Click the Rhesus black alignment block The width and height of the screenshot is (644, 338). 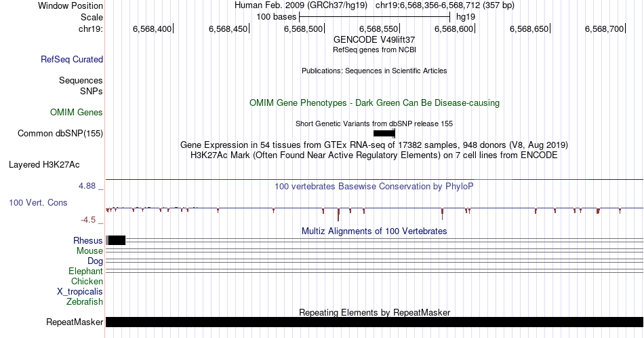tap(117, 240)
